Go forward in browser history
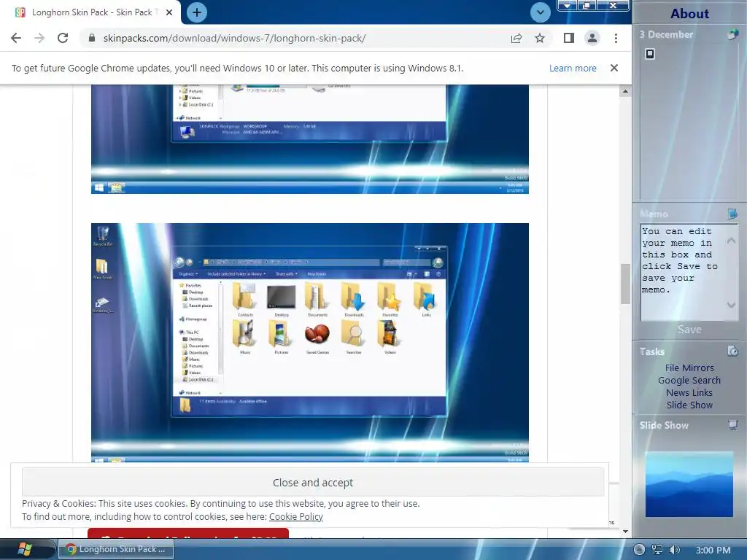747x560 pixels. [39, 38]
